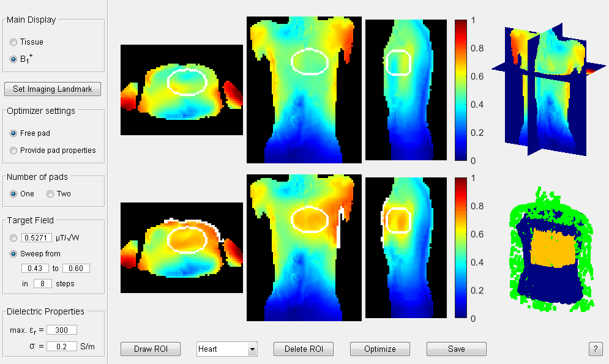This screenshot has width=609, height=364.
Task: Enable the single target field value option
Action: click(13, 237)
